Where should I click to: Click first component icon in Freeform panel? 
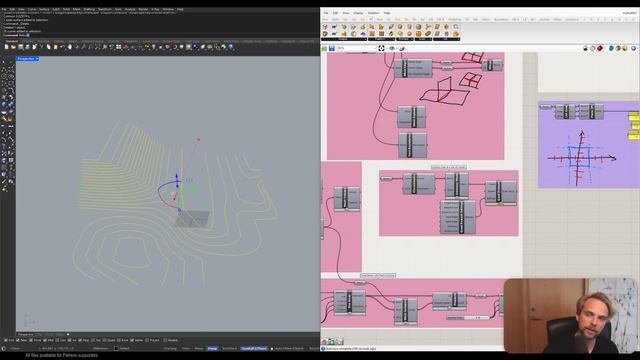tap(372, 27)
